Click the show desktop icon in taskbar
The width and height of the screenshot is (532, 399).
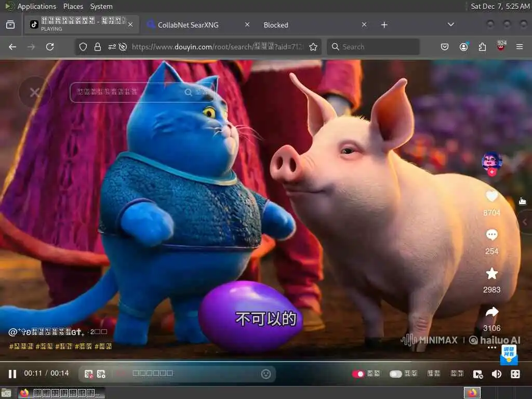(6, 393)
